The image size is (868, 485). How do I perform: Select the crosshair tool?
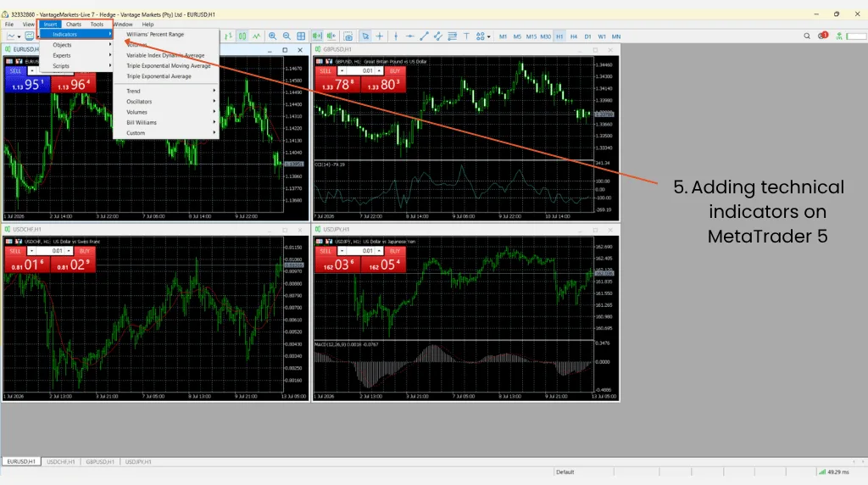[x=380, y=36]
